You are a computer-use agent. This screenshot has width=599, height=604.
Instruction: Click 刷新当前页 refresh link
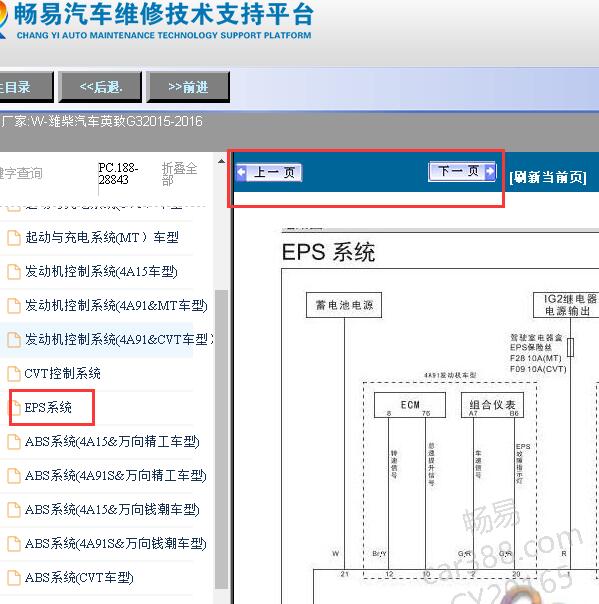tap(548, 177)
